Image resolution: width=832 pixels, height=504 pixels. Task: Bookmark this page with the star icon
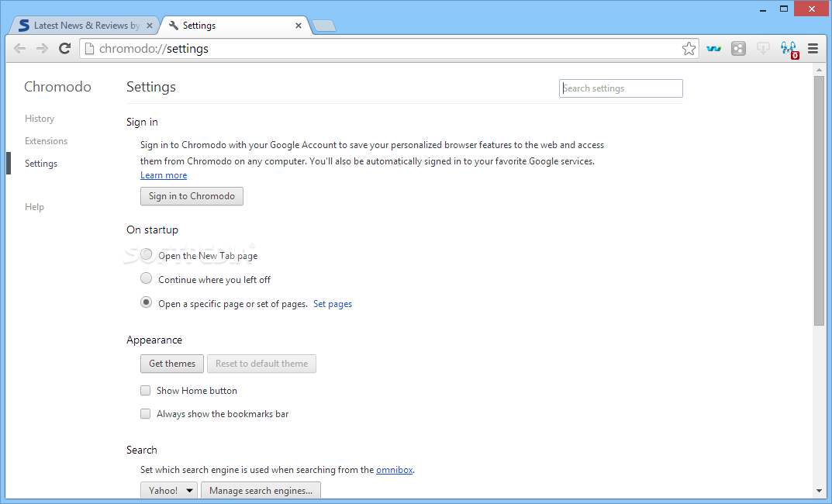click(689, 49)
